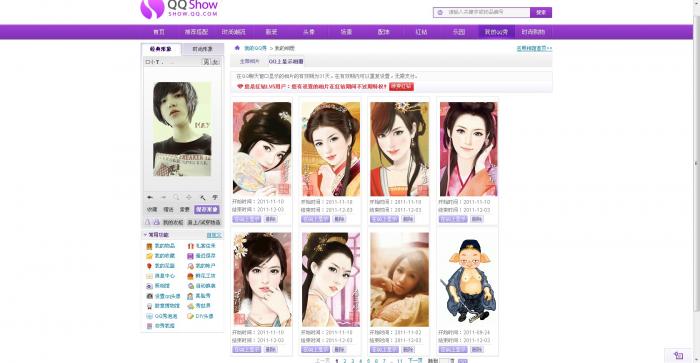Open the QQ Show logo homepage
This screenshot has height=363, width=700.
[x=179, y=9]
